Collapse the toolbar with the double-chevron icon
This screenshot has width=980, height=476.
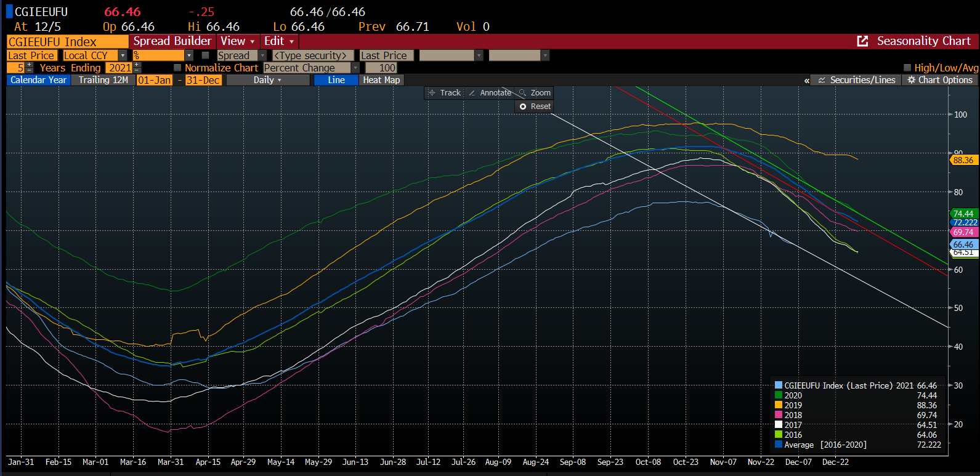coord(806,81)
